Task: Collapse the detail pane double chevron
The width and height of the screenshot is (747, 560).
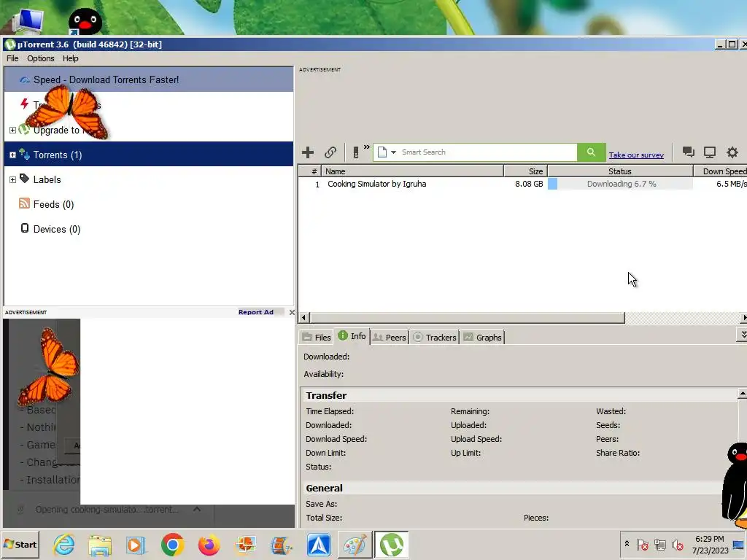Action: 742,335
